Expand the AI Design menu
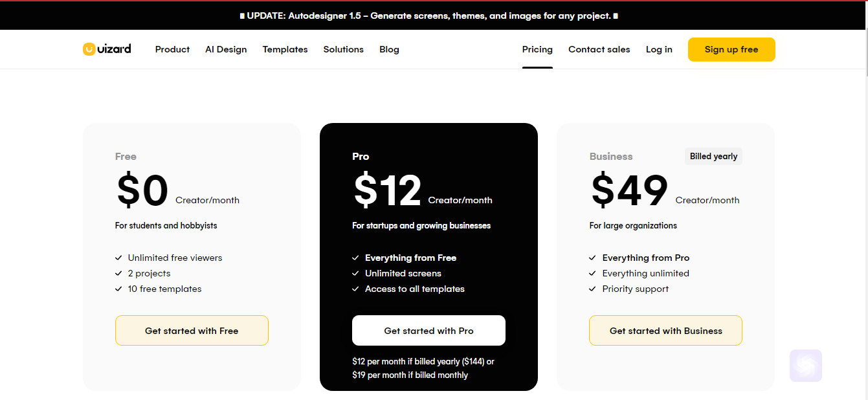This screenshot has width=868, height=400. tap(226, 49)
